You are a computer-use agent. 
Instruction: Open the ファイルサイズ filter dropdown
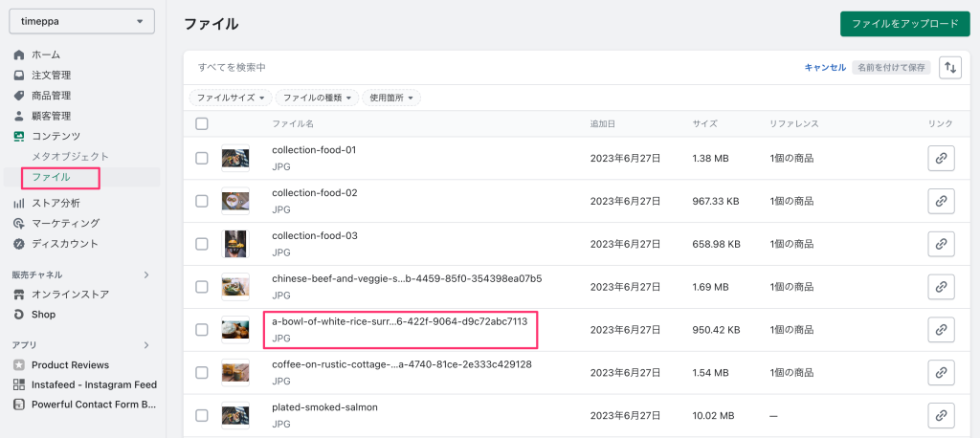[x=230, y=98]
